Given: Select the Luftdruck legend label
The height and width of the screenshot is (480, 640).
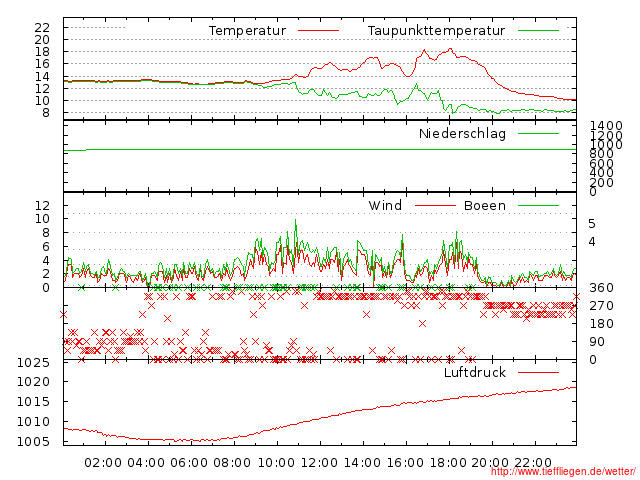Looking at the screenshot, I should (475, 372).
